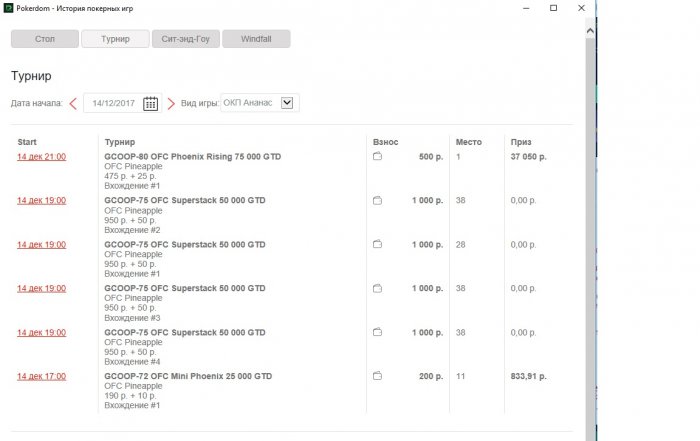Click the Взнос column header

[x=385, y=142]
